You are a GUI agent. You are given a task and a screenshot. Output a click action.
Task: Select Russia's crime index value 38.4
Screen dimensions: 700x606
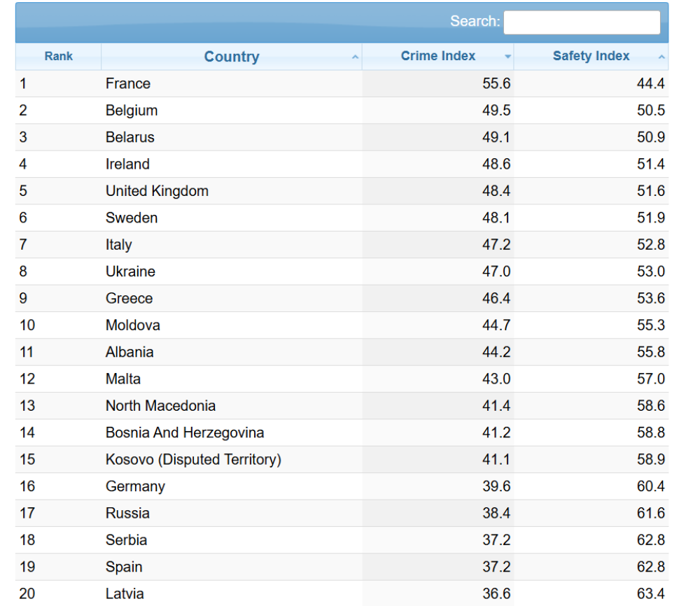coord(496,513)
